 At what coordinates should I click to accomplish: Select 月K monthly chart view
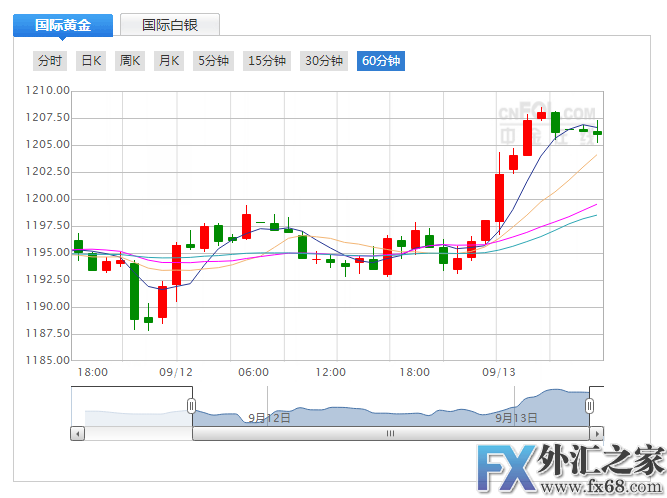click(169, 61)
